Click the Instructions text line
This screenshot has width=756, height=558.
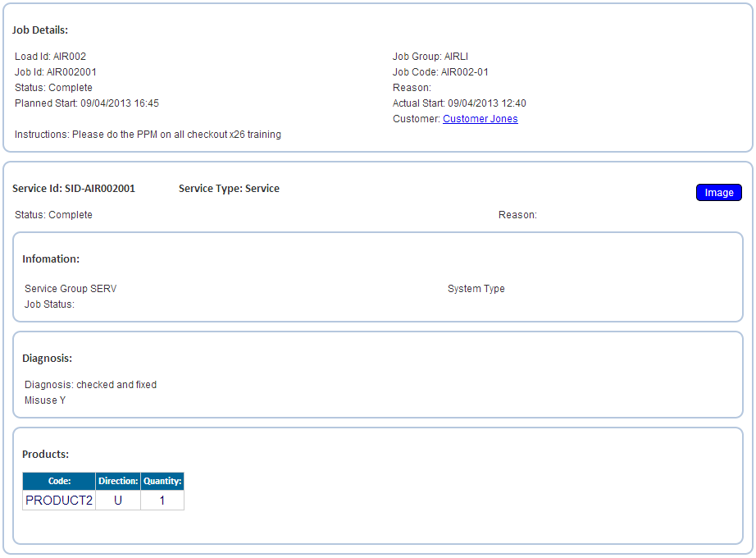(x=148, y=135)
